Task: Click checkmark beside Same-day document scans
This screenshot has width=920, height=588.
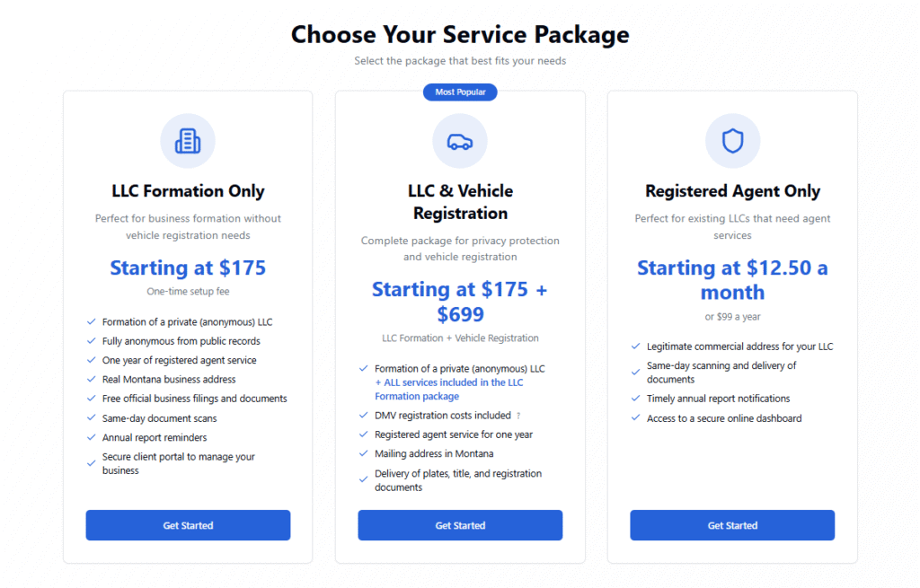Action: click(x=91, y=418)
